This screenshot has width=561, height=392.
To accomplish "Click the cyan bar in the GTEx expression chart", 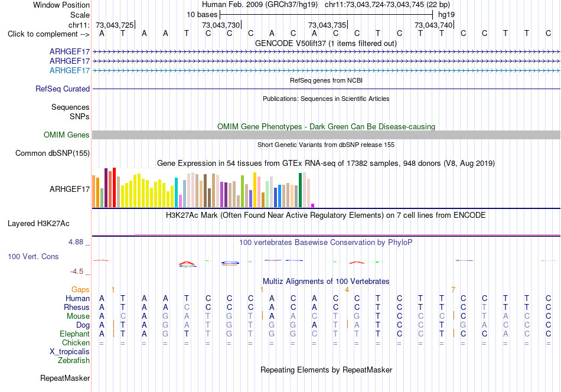I will point(176,192).
